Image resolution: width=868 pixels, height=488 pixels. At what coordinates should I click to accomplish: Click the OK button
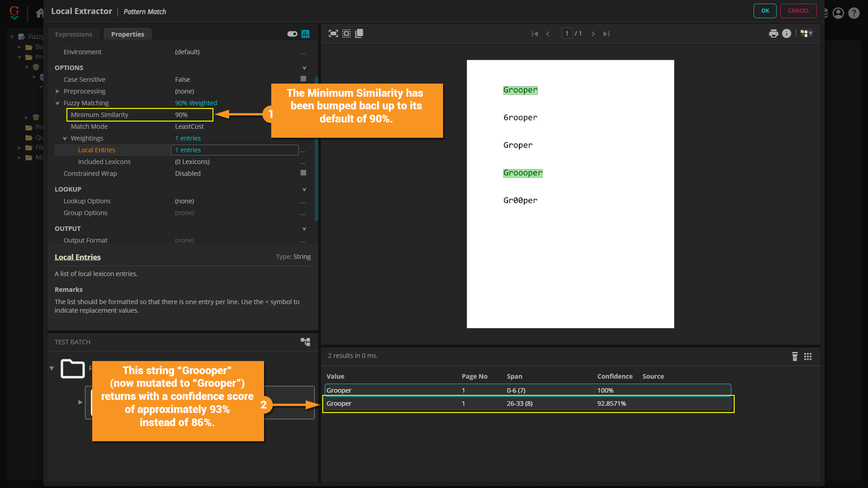pos(765,11)
